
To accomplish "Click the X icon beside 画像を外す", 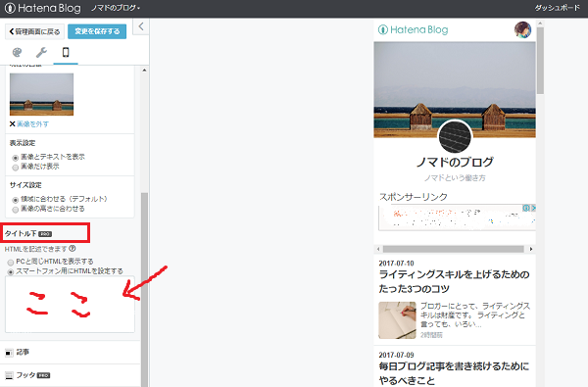I will [x=13, y=123].
